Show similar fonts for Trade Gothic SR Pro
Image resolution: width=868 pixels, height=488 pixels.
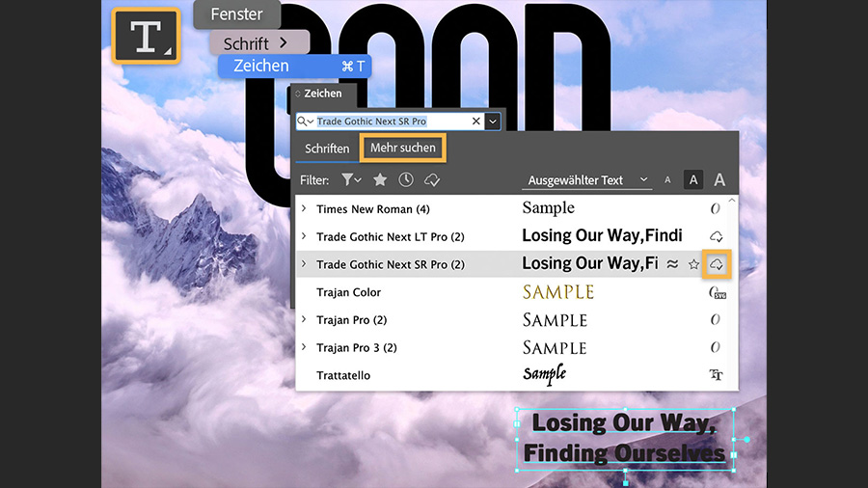(672, 264)
